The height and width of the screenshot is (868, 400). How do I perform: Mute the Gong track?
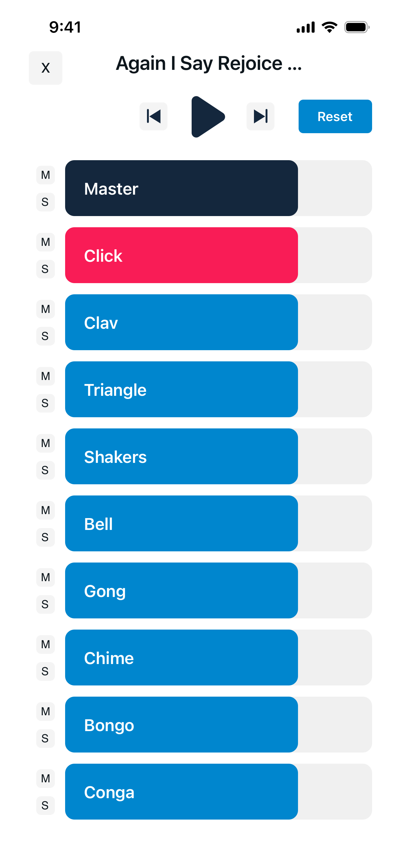pyautogui.click(x=46, y=577)
